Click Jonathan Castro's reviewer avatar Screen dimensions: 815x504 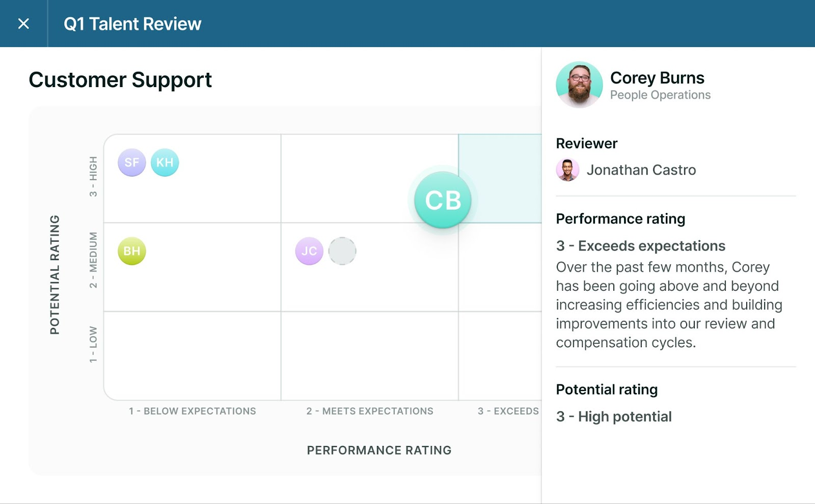point(567,170)
